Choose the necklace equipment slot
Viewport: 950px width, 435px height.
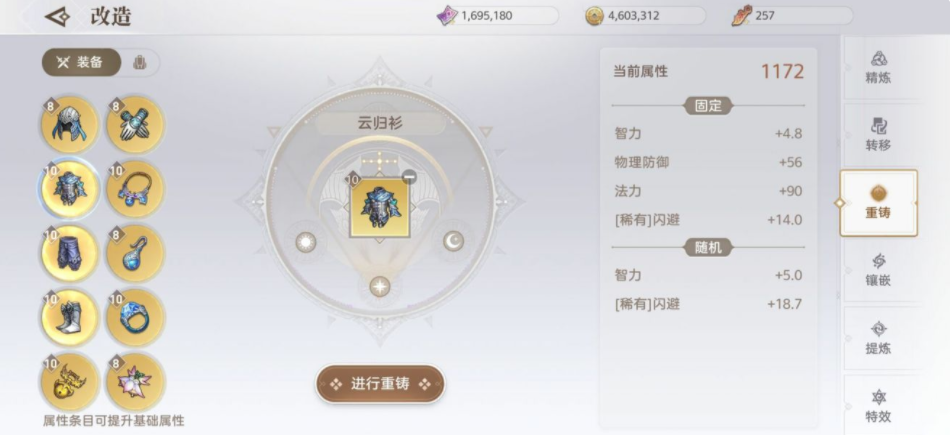click(x=135, y=189)
